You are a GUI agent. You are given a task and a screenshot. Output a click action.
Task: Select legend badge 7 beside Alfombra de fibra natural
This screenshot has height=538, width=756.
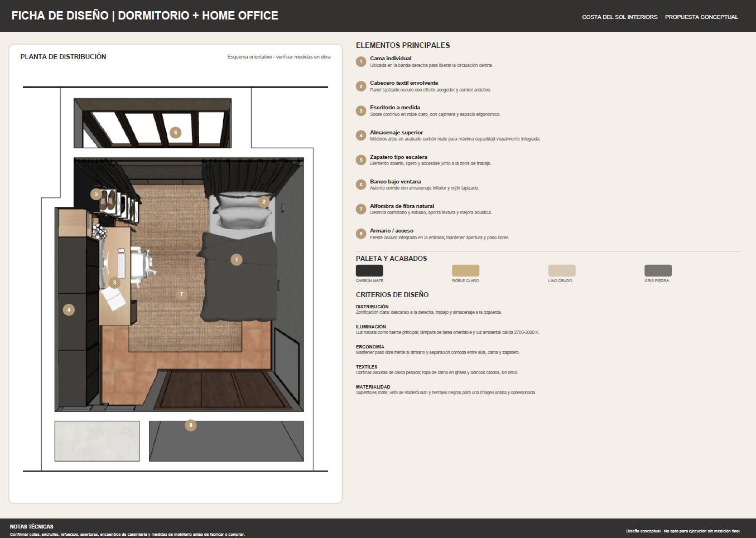[x=361, y=209]
